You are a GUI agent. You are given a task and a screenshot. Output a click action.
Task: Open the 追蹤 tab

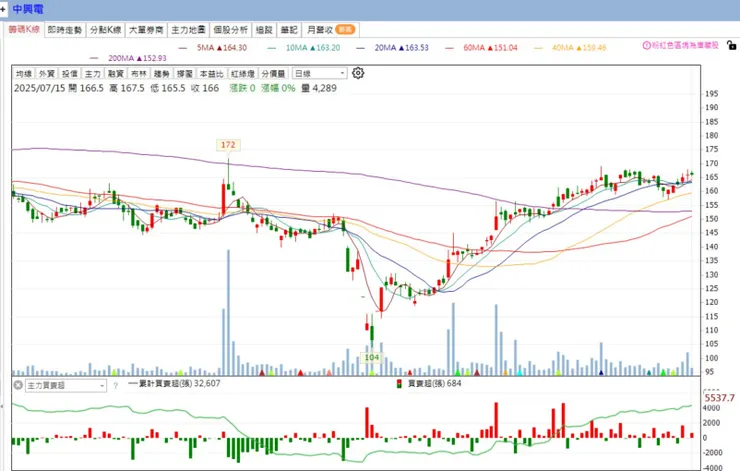264,30
